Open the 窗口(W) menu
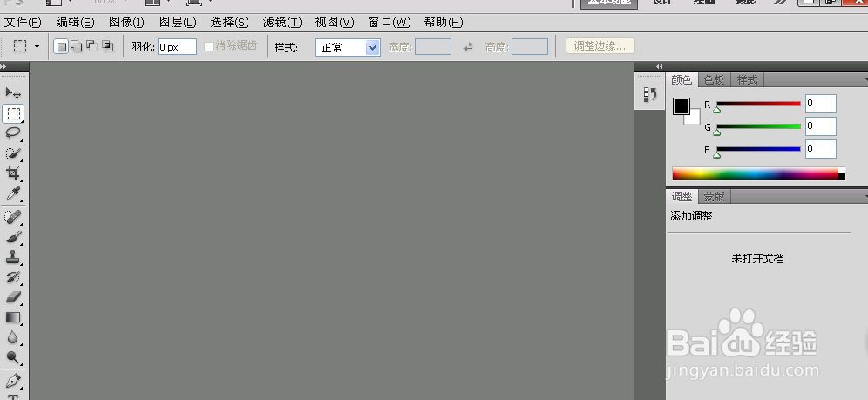Viewport: 868px width, 400px height. click(390, 23)
